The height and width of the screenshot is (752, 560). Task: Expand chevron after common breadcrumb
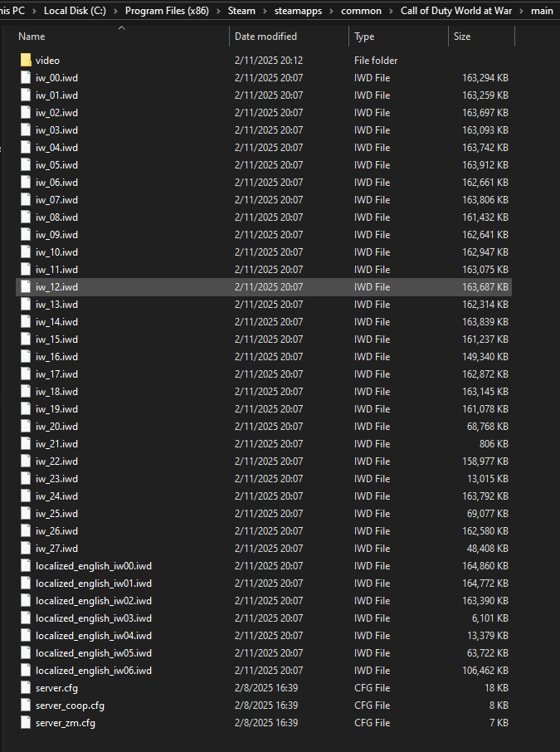[x=392, y=11]
